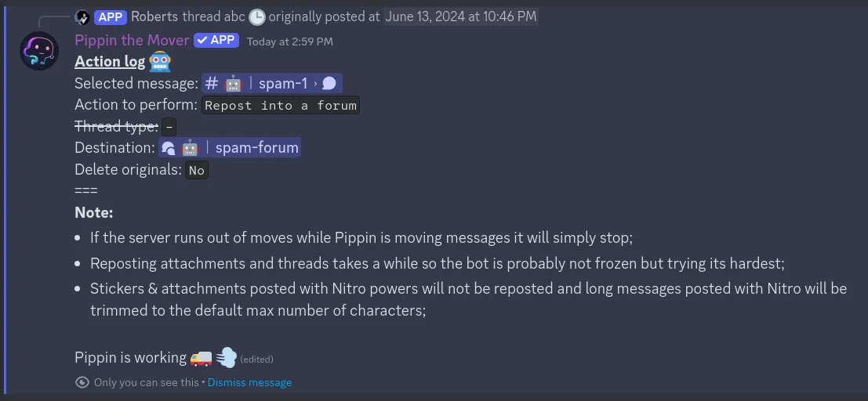Image resolution: width=868 pixels, height=401 pixels.
Task: Click the verified APP badge next to Pippin the Mover
Action: click(216, 40)
